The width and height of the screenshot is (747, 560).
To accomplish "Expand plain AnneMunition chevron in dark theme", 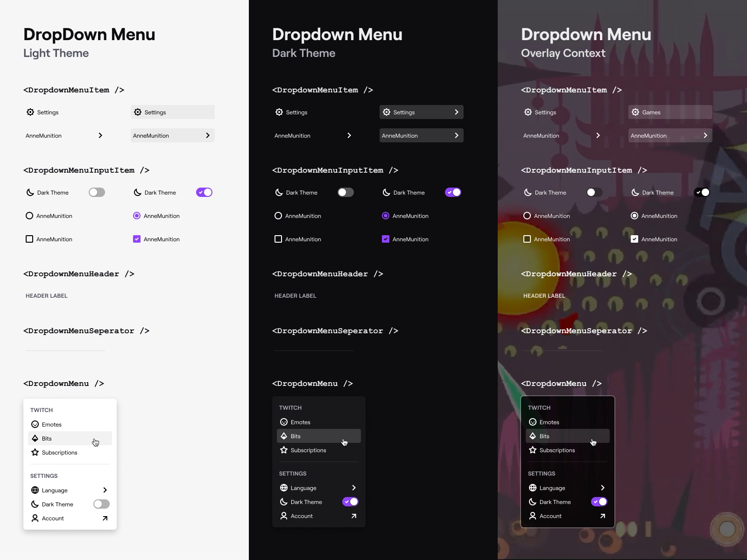I will 349,136.
